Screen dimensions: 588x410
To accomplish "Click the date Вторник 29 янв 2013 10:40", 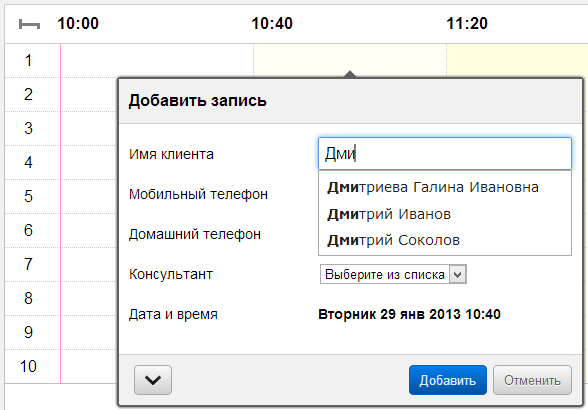I will coord(409,314).
